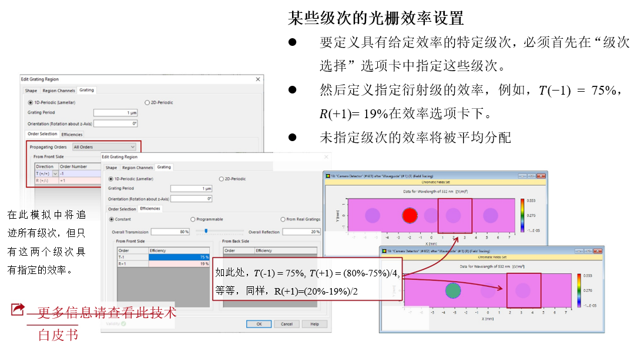Viewport: 644px width, 351px height.
Task: Switch to Efficiencies sub-tab in back dialog
Action: point(72,135)
